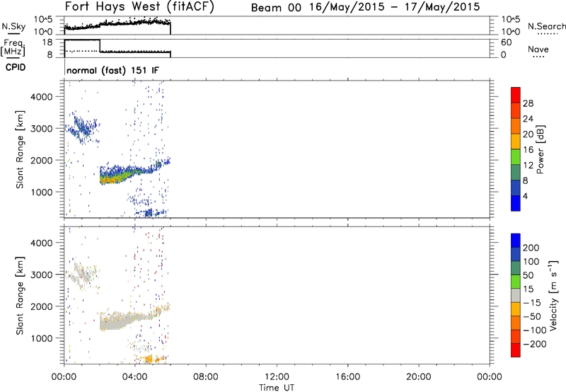
Task: Click the red bottom segment of the velocity colorbar
Action: [516, 350]
